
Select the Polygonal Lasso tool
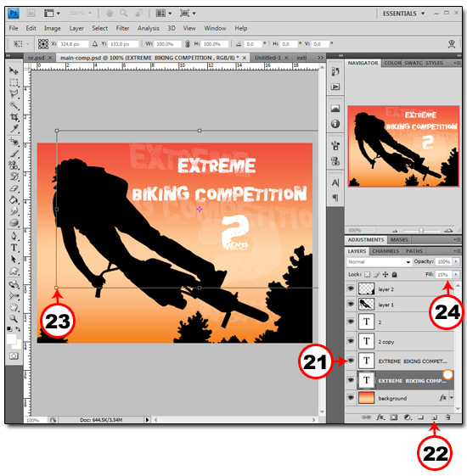(x=14, y=94)
